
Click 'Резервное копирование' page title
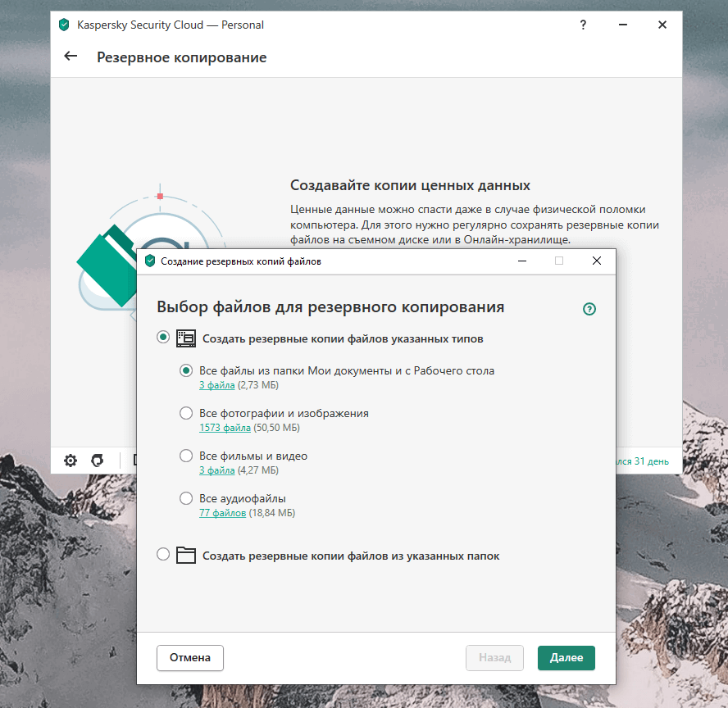(x=181, y=57)
